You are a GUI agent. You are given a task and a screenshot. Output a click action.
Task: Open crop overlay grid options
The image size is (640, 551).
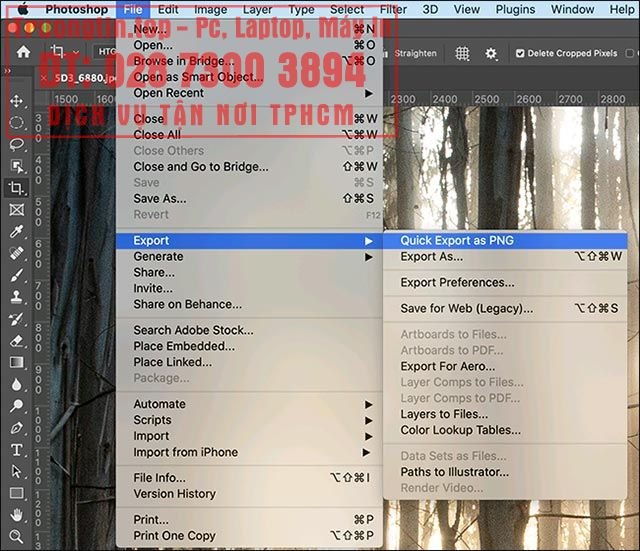point(462,53)
